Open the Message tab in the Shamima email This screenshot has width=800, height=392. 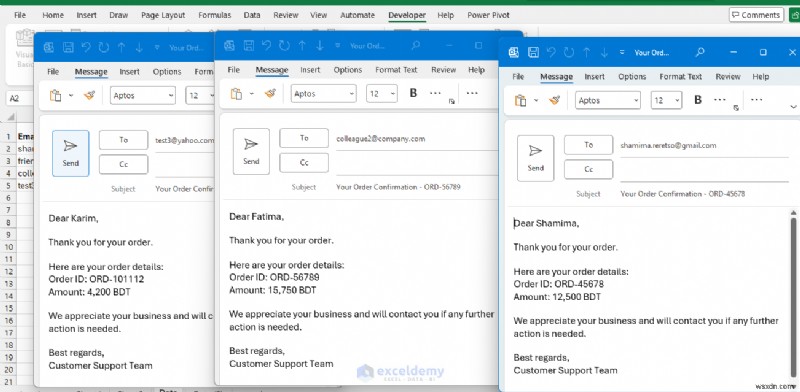(556, 77)
